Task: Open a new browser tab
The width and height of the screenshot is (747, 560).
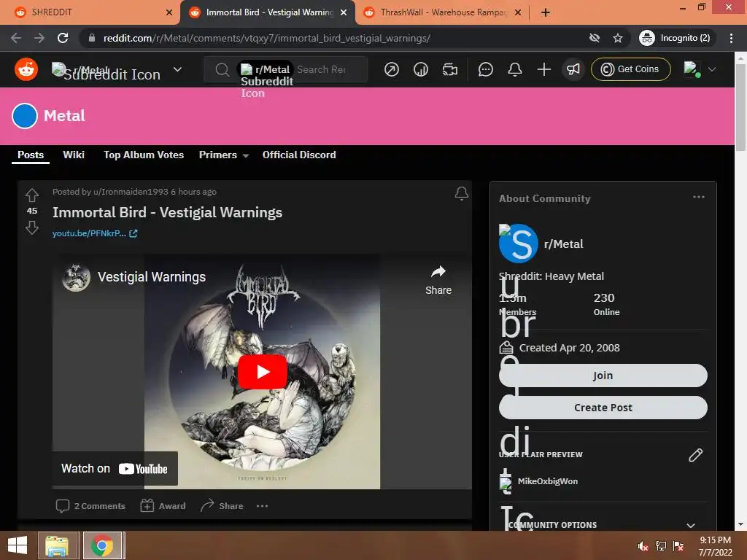Action: coord(546,12)
